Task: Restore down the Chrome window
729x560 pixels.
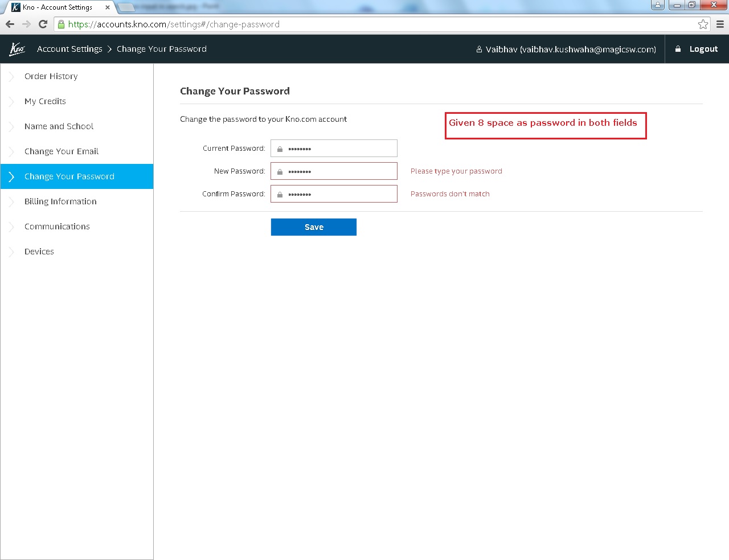Action: pos(691,5)
